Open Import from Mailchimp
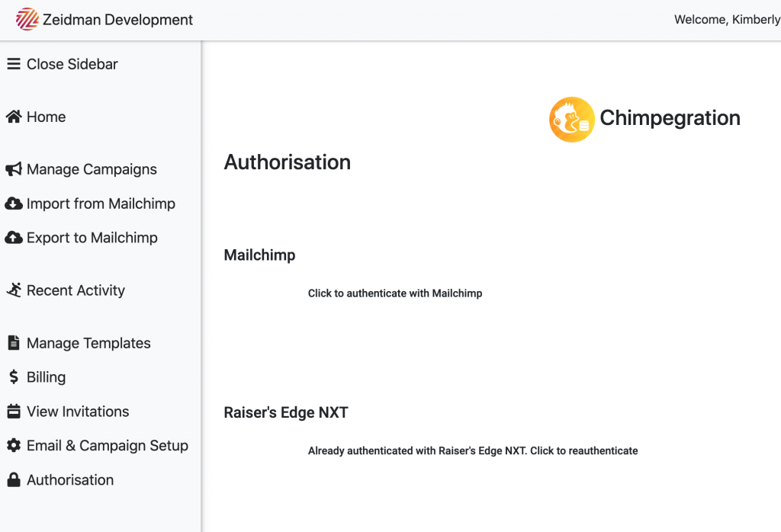Screen dimensions: 781x532 tap(101, 204)
